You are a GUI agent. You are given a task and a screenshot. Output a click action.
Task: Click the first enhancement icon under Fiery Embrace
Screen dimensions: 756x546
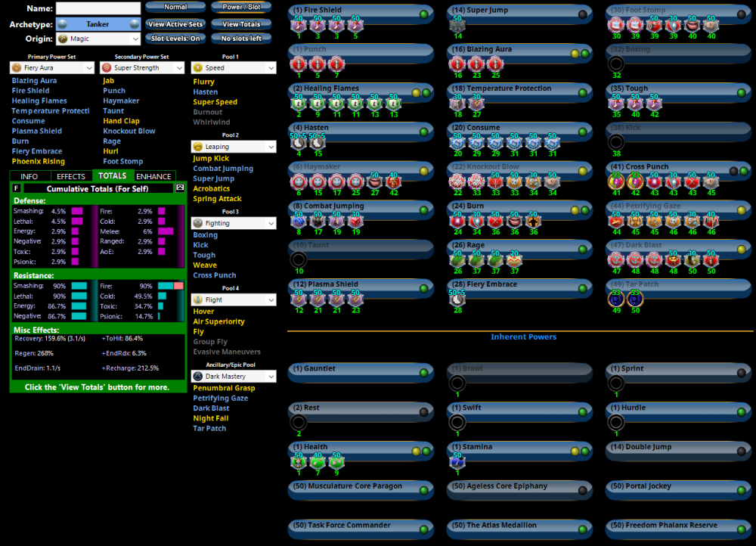click(457, 299)
